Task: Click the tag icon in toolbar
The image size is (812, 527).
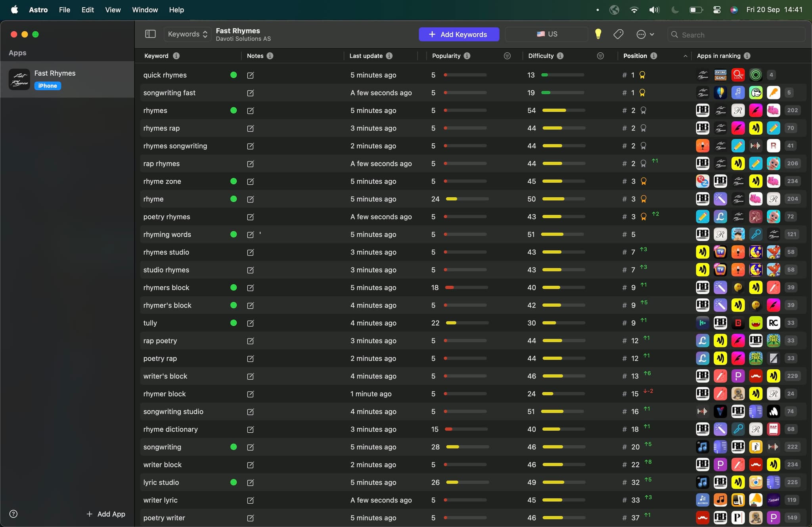Action: [618, 34]
